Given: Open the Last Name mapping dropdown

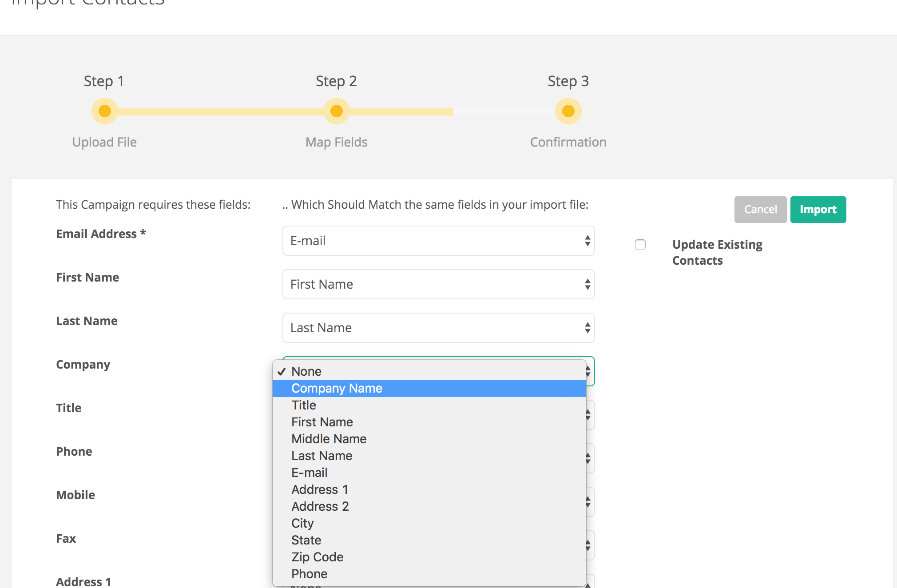Looking at the screenshot, I should pyautogui.click(x=438, y=328).
